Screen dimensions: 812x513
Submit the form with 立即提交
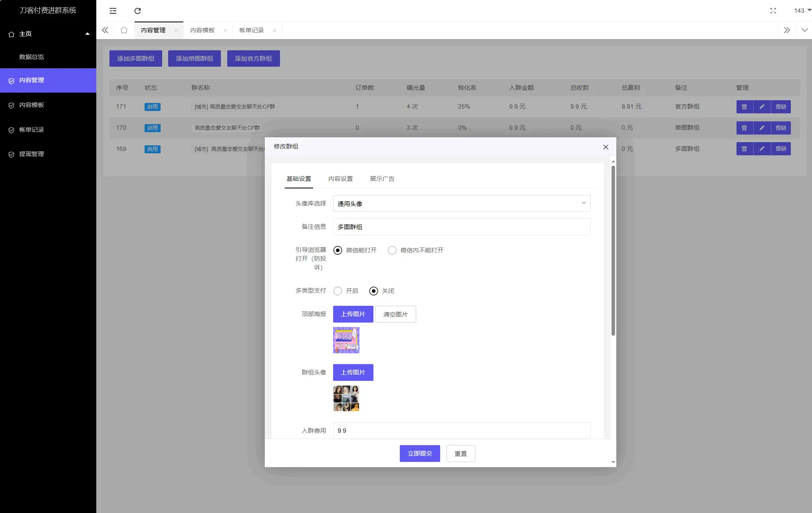(x=419, y=453)
